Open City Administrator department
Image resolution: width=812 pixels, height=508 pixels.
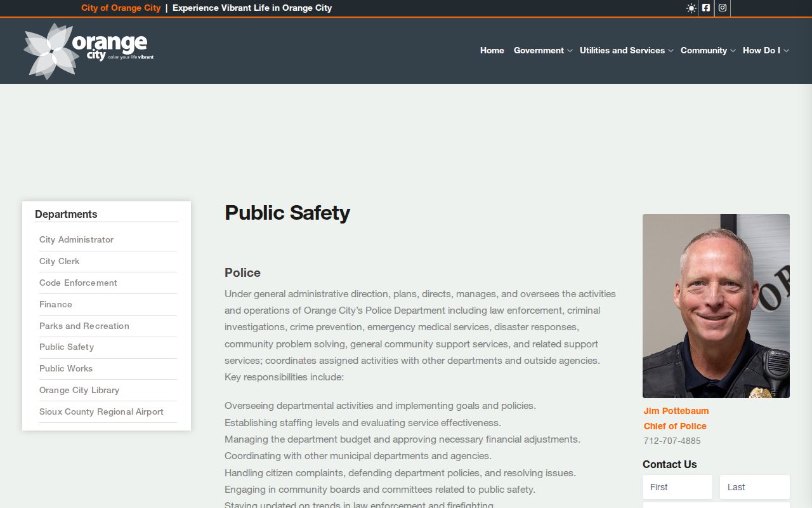click(x=76, y=239)
